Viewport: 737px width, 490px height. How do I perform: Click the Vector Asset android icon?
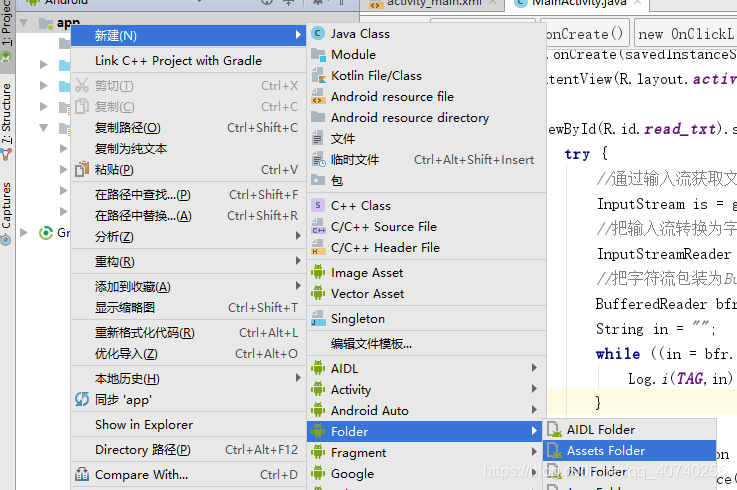[318, 293]
